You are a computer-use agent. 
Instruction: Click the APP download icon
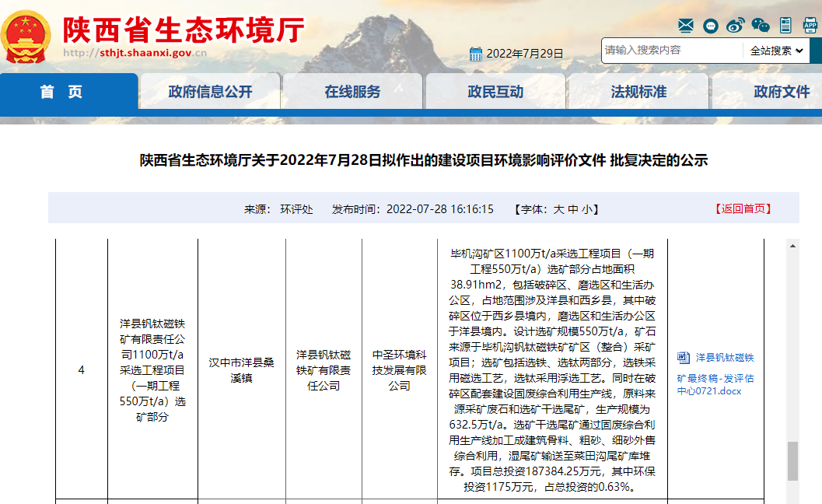coord(808,26)
